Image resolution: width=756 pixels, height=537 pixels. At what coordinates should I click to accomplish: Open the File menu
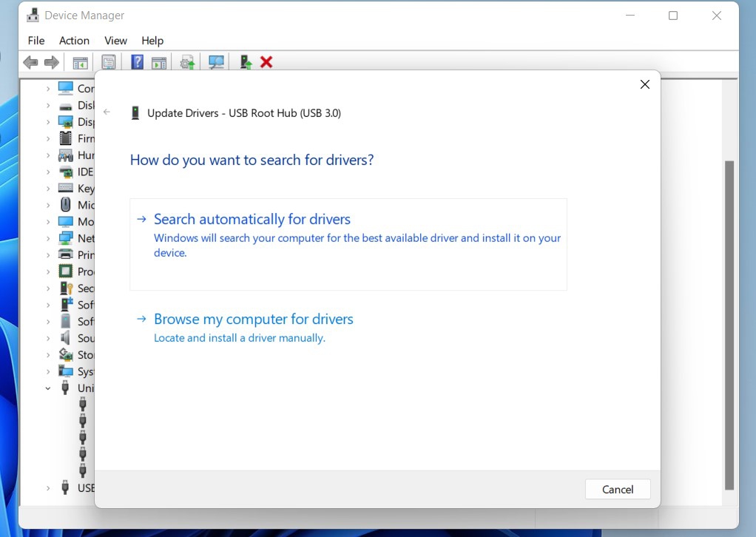pos(36,41)
